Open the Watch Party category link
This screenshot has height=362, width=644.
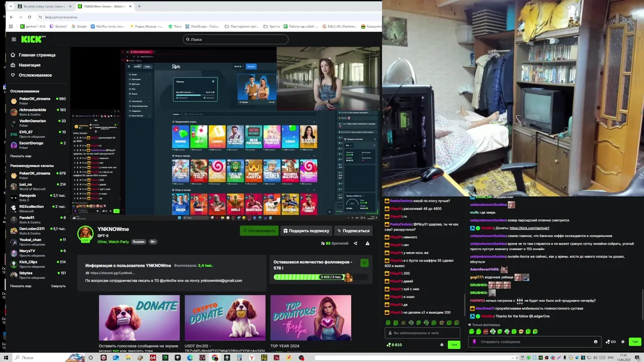pos(120,242)
